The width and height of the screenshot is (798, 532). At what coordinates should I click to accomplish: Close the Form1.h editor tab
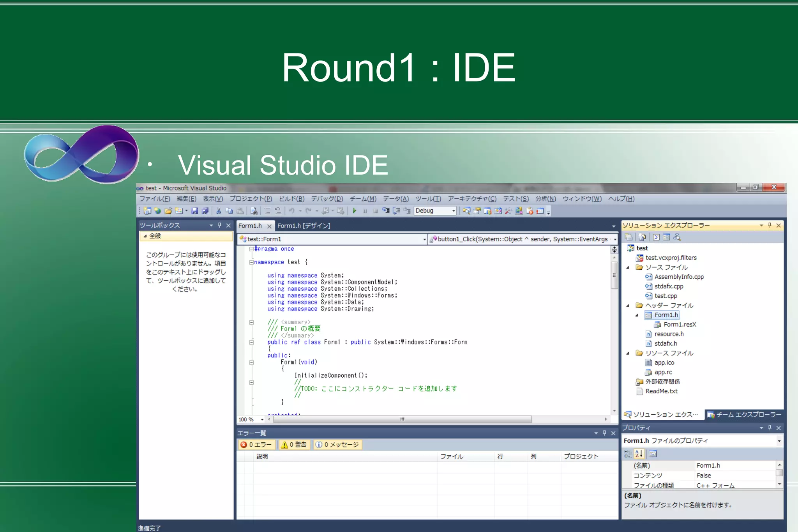[269, 226]
